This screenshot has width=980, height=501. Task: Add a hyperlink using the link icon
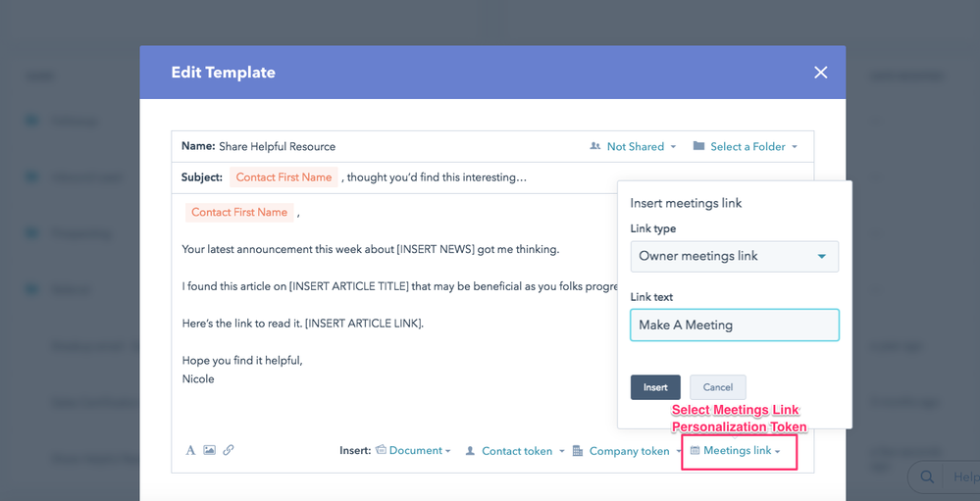(229, 450)
